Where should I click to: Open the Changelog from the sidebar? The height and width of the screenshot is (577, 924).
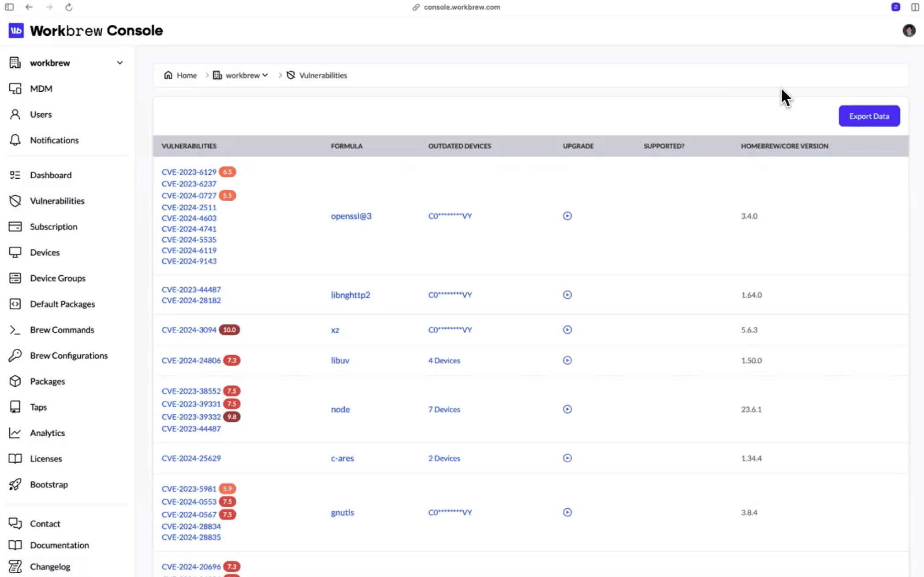click(x=50, y=566)
